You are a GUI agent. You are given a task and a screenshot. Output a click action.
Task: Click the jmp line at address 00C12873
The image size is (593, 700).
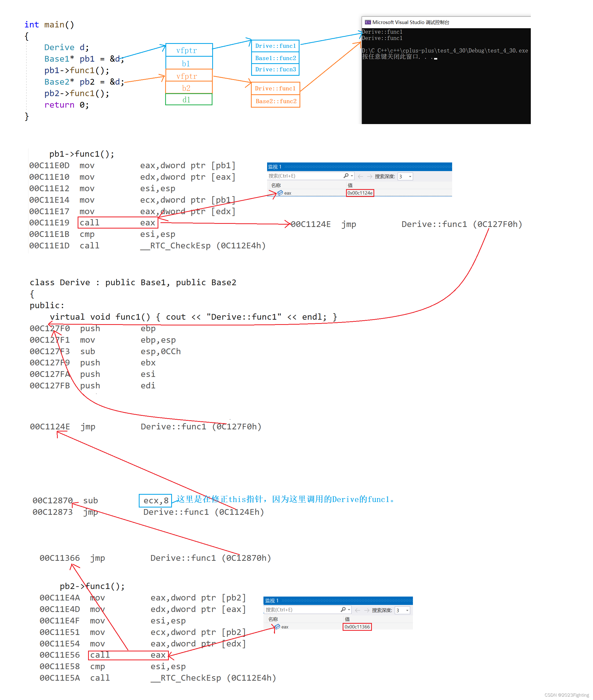(x=148, y=512)
